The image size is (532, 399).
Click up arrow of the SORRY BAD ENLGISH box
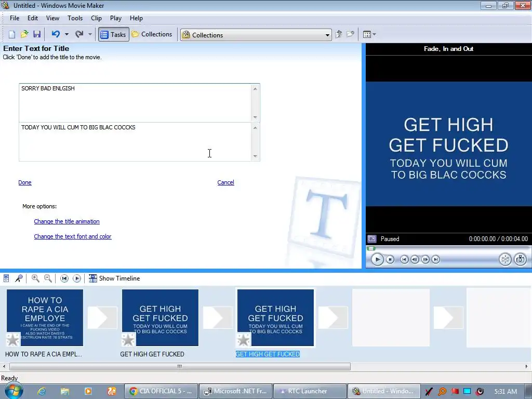click(x=255, y=89)
